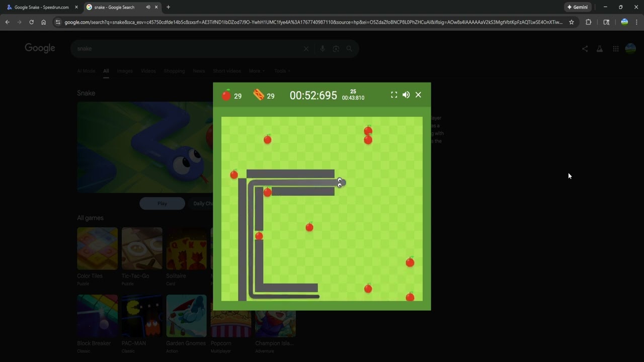Open the Short videos tab
This screenshot has width=644, height=362.
click(227, 71)
